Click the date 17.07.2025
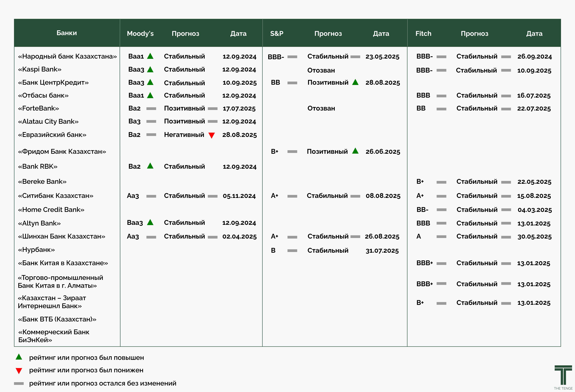Viewport: 575px width, 392px height. (x=239, y=108)
